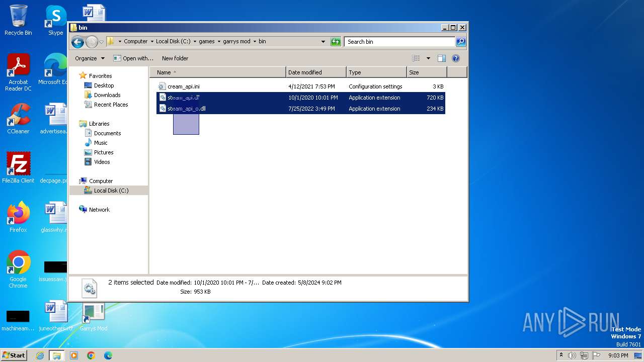The image size is (644, 362).
Task: Click the FileZilla Client desktop icon
Action: click(18, 168)
